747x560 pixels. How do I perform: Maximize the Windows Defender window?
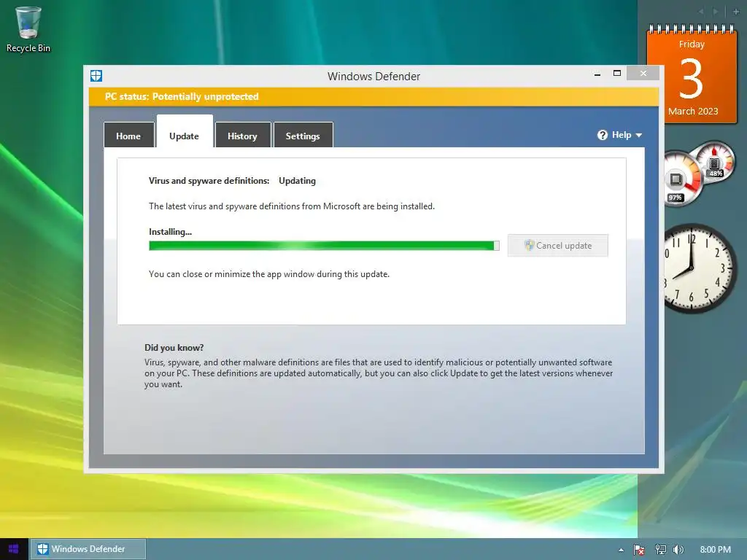[x=617, y=74]
